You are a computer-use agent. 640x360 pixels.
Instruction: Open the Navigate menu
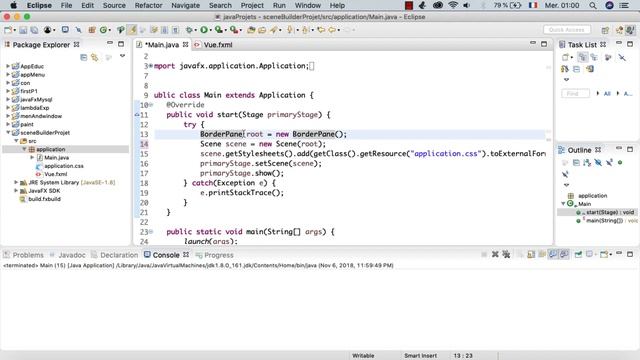(185, 5)
